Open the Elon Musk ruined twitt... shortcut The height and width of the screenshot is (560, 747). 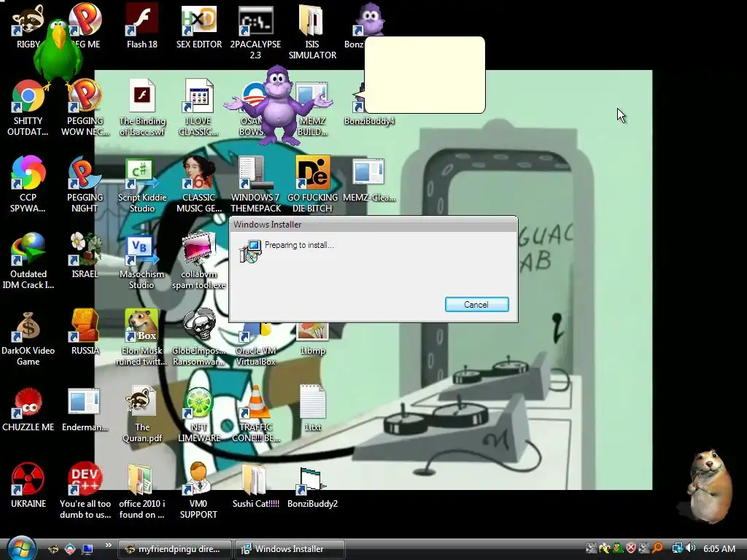pos(142,337)
